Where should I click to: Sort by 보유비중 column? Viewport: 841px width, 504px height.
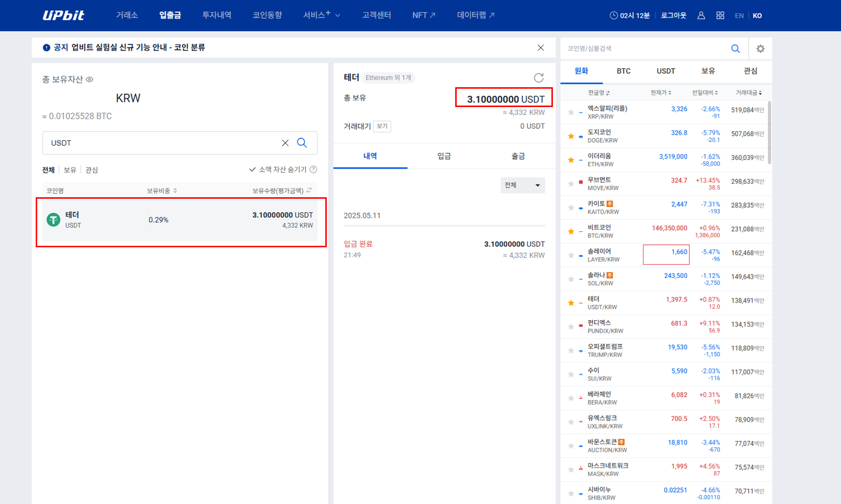pyautogui.click(x=162, y=191)
